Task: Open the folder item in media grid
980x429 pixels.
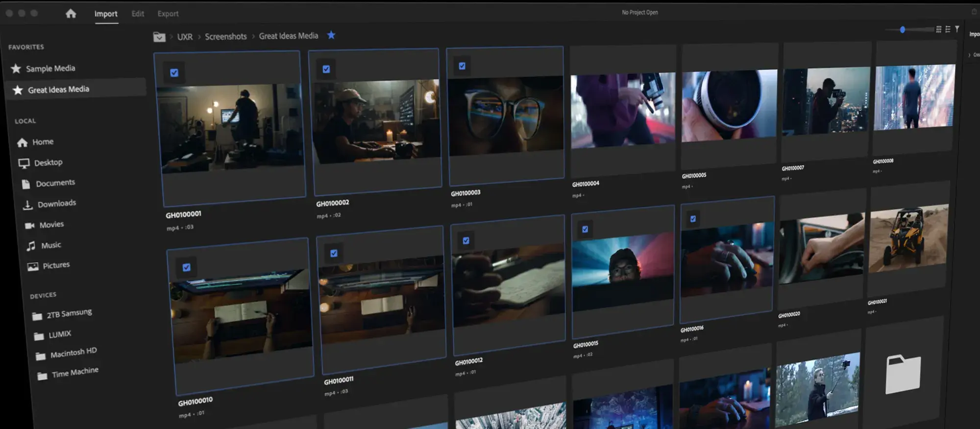Action: click(903, 375)
